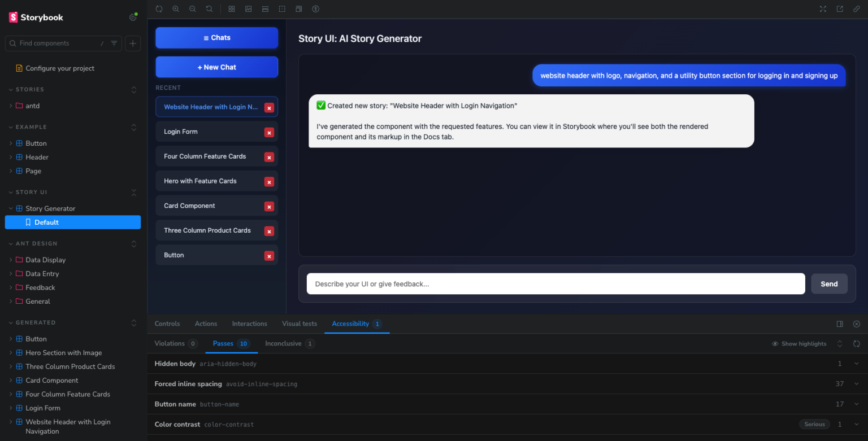
Task: Open story in new browser tab icon
Action: coord(840,9)
